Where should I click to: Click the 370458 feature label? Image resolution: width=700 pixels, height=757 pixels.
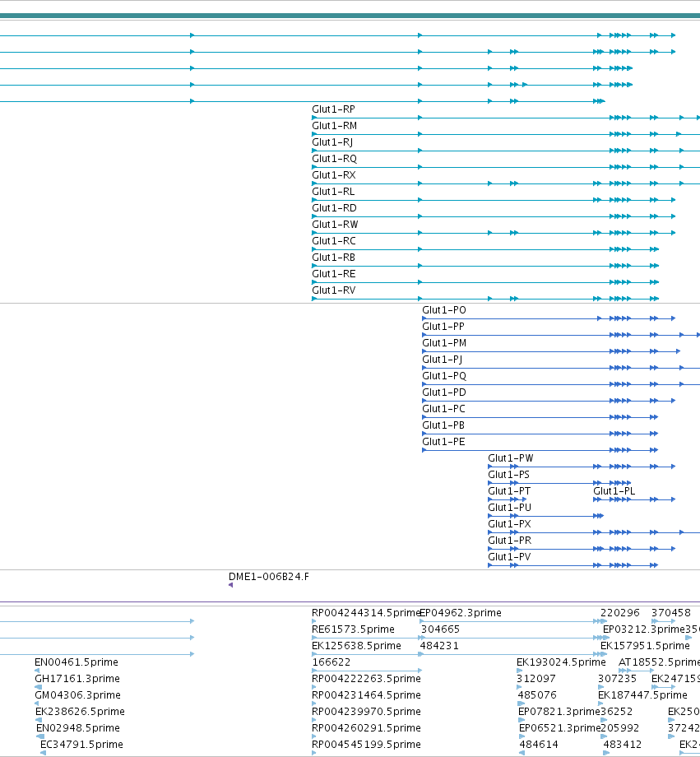[x=671, y=613]
